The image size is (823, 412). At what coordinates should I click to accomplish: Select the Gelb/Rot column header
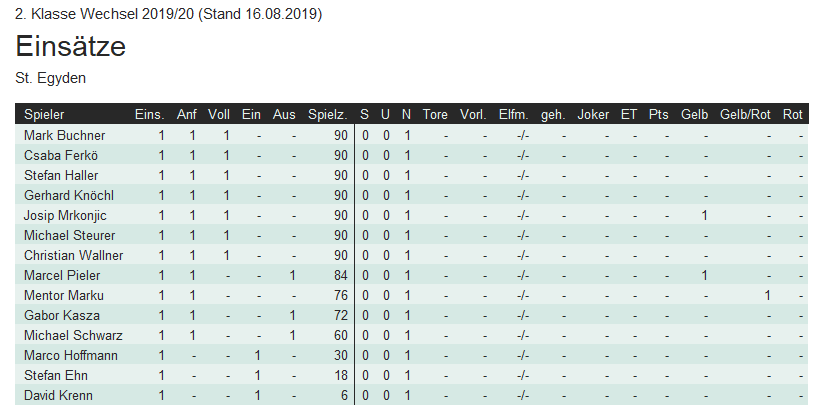click(745, 114)
